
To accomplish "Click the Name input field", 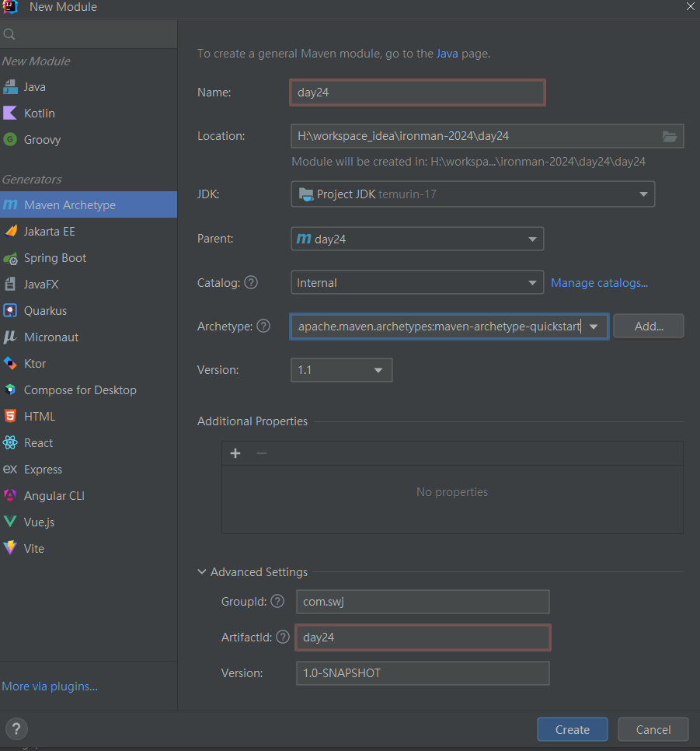I will pos(417,93).
